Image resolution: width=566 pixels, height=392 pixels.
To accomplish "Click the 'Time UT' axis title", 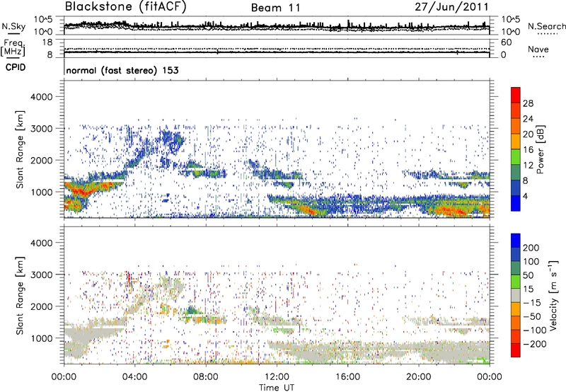I will 277,387.
